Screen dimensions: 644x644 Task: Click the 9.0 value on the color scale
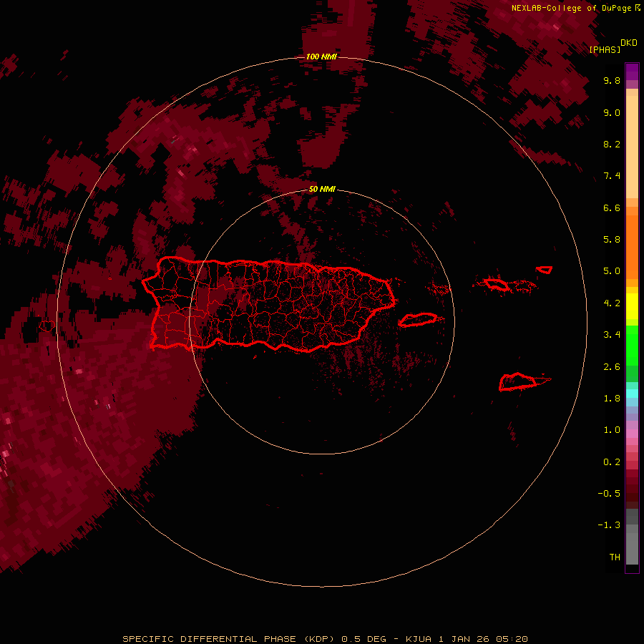click(612, 112)
